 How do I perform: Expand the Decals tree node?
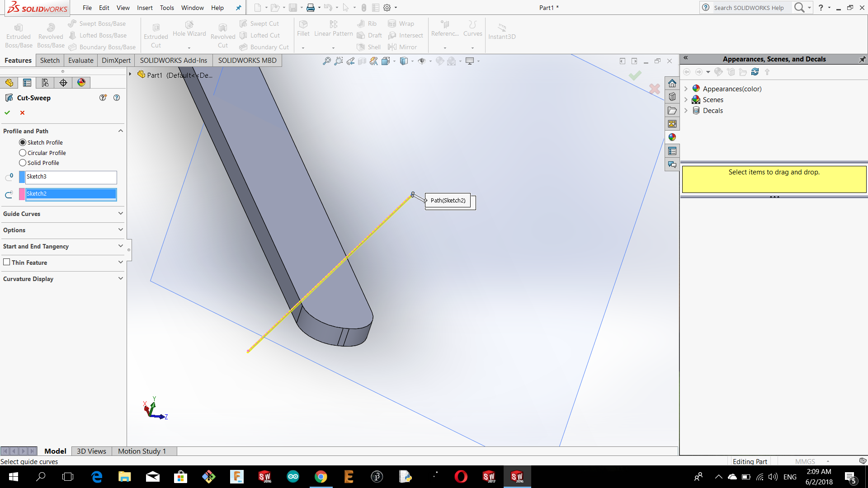pyautogui.click(x=686, y=110)
